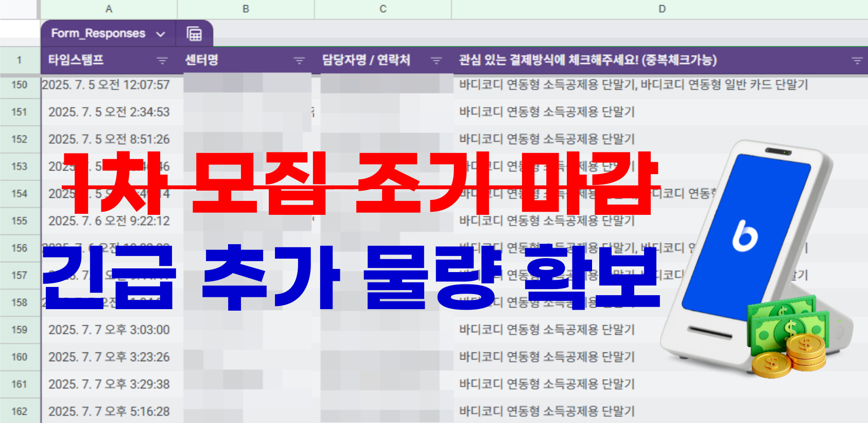Select row 1 header
The width and height of the screenshot is (868, 423).
pos(20,60)
